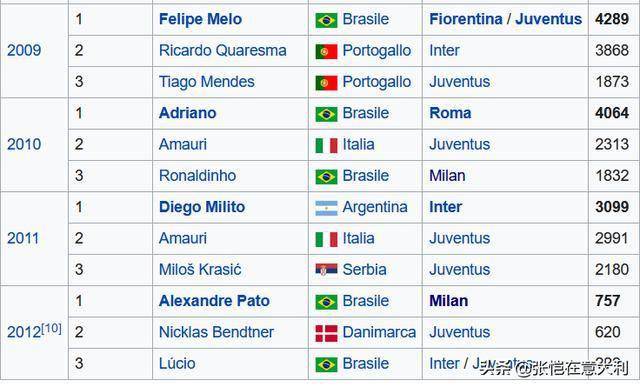This screenshot has width=640, height=387.
Task: Click the Brazil flag next to Ronaldinho
Action: click(x=326, y=177)
